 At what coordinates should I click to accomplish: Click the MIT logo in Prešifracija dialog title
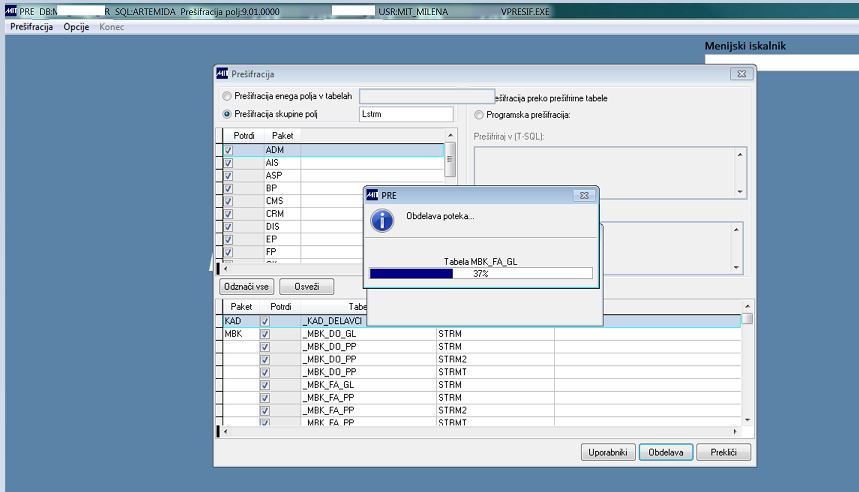(222, 73)
